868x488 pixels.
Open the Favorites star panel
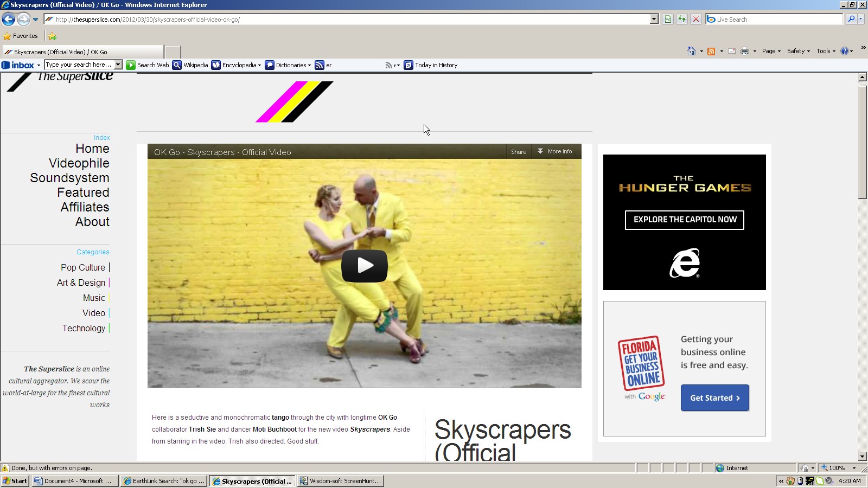click(21, 36)
